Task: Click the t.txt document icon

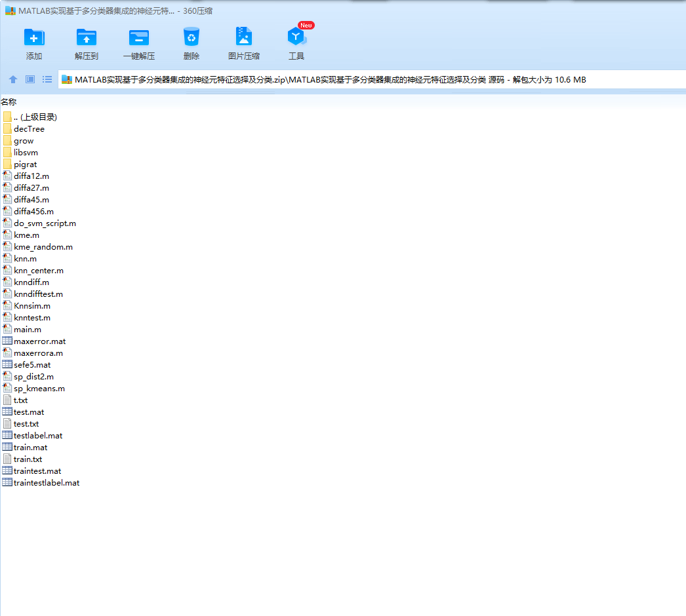Action: pos(7,400)
